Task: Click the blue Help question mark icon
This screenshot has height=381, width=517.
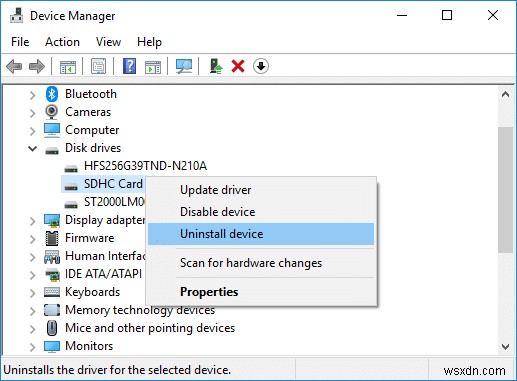Action: point(129,66)
